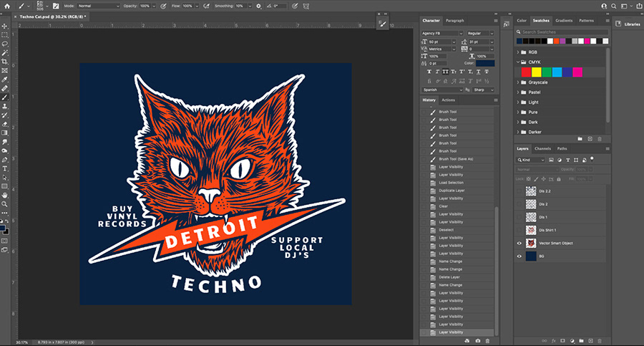Show the Dis Shirt 1 layer
This screenshot has width=644, height=346.
(x=519, y=230)
